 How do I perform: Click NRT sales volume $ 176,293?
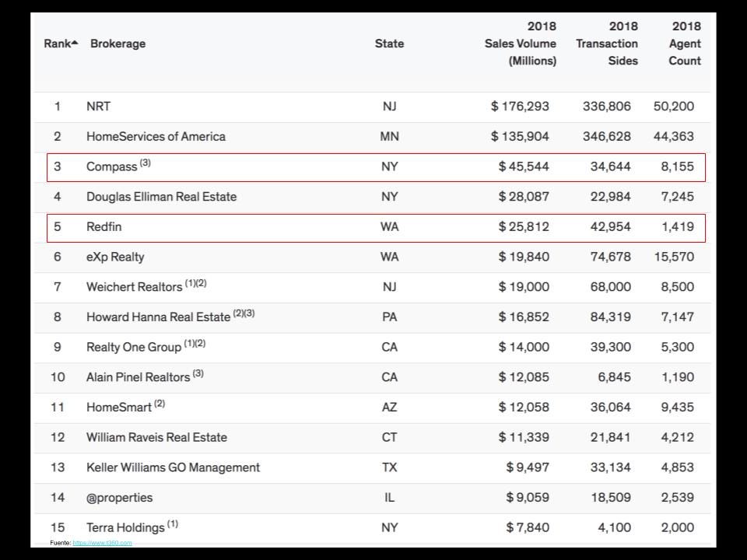(520, 107)
